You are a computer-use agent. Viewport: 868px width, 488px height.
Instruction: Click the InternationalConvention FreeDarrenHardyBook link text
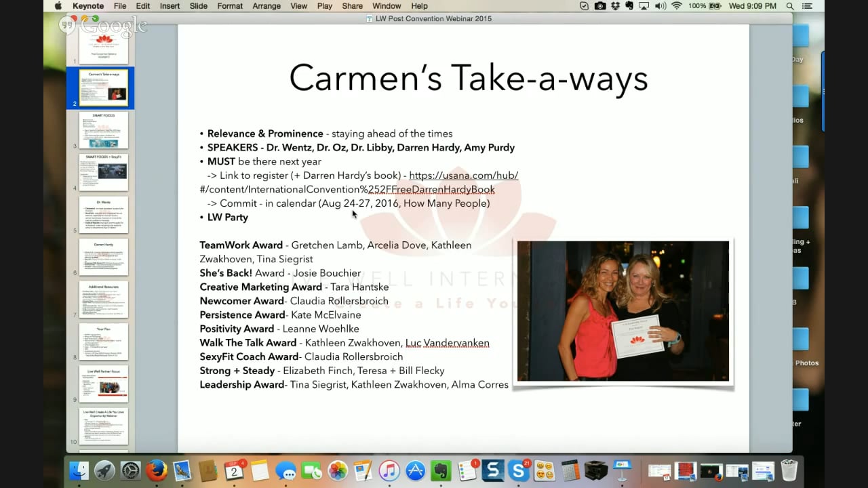pyautogui.click(x=347, y=190)
